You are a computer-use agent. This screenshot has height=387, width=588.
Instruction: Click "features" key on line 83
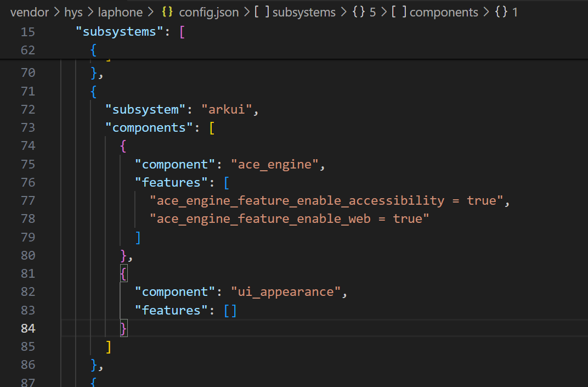171,311
